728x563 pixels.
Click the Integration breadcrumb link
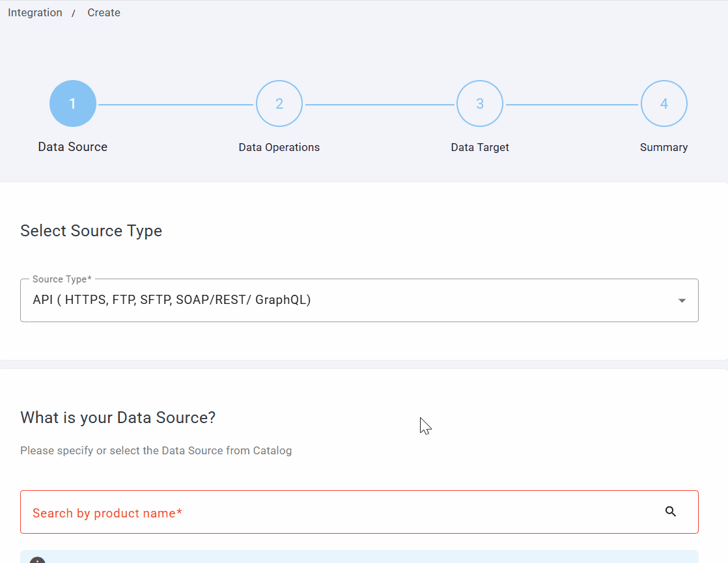click(x=35, y=13)
